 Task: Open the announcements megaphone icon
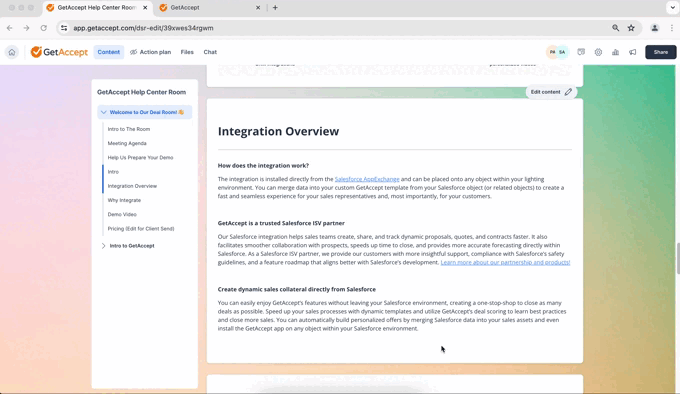(x=633, y=52)
